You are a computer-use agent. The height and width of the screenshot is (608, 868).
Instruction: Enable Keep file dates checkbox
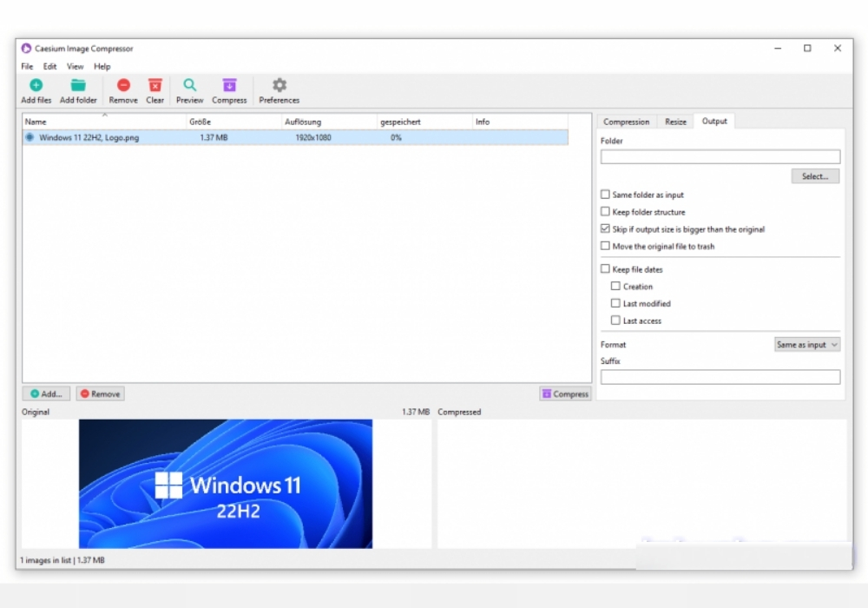click(x=605, y=269)
